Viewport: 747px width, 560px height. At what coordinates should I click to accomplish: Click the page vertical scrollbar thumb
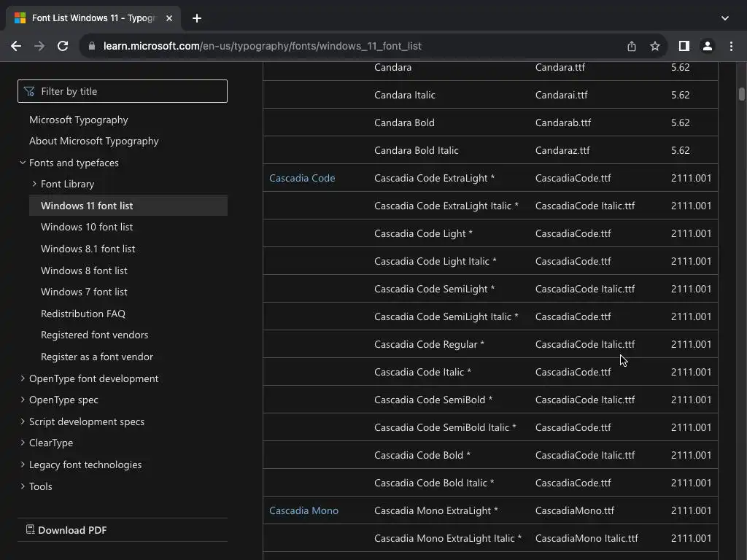(x=741, y=94)
